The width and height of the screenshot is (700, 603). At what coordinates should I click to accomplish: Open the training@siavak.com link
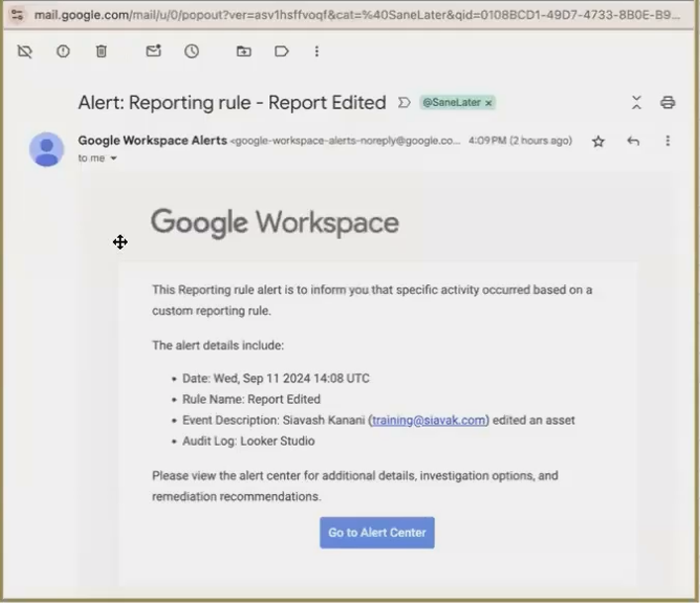pos(429,420)
